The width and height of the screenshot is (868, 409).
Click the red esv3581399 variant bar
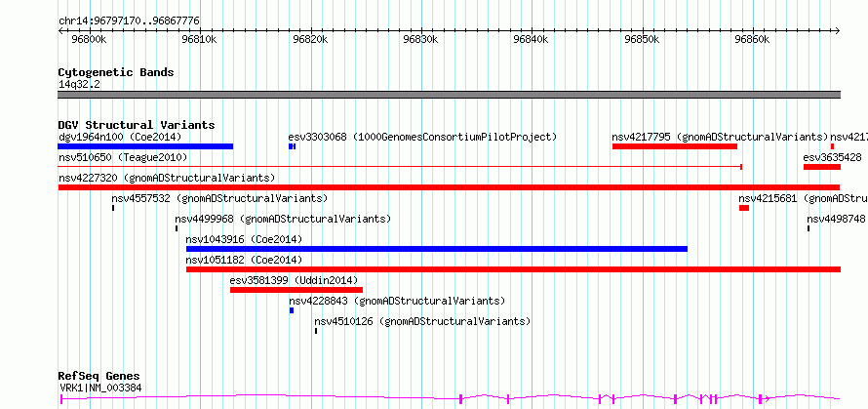[x=296, y=290]
